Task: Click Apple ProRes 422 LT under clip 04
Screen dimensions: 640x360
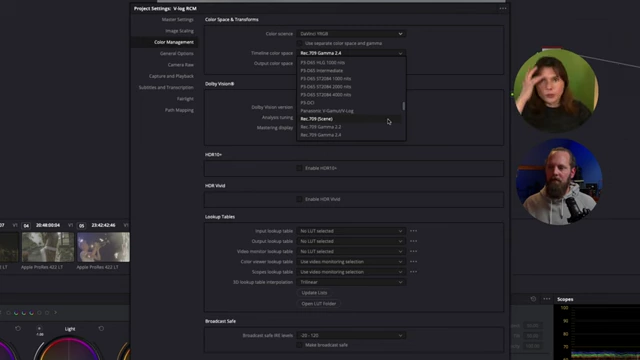Action: click(x=42, y=267)
